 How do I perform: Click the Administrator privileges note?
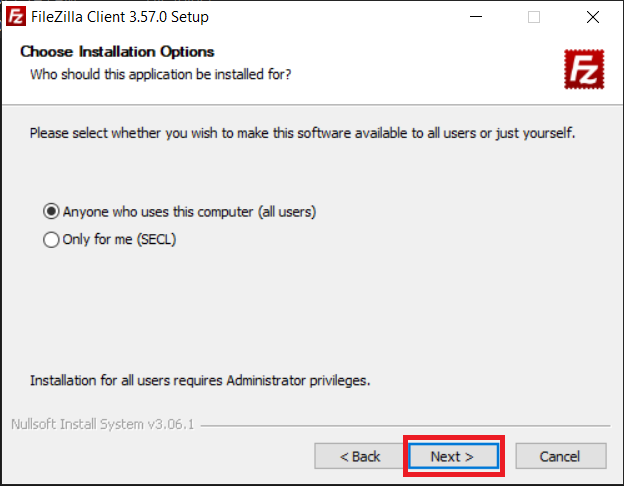point(200,381)
